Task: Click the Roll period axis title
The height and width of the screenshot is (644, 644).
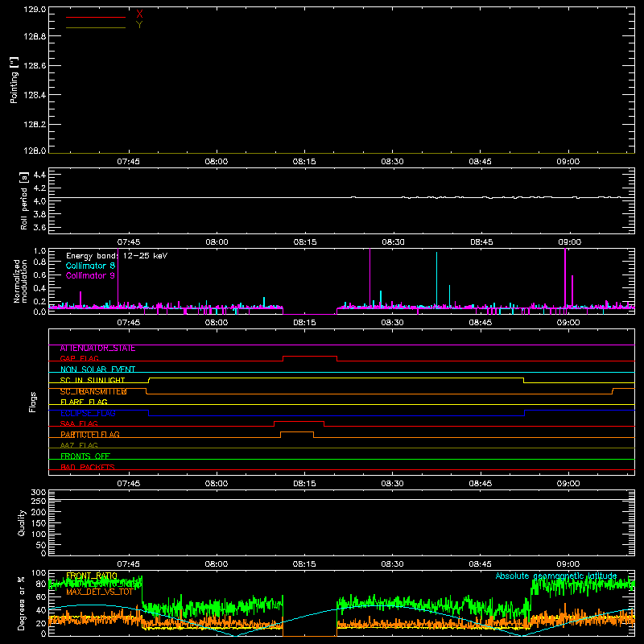Action: [x=23, y=200]
